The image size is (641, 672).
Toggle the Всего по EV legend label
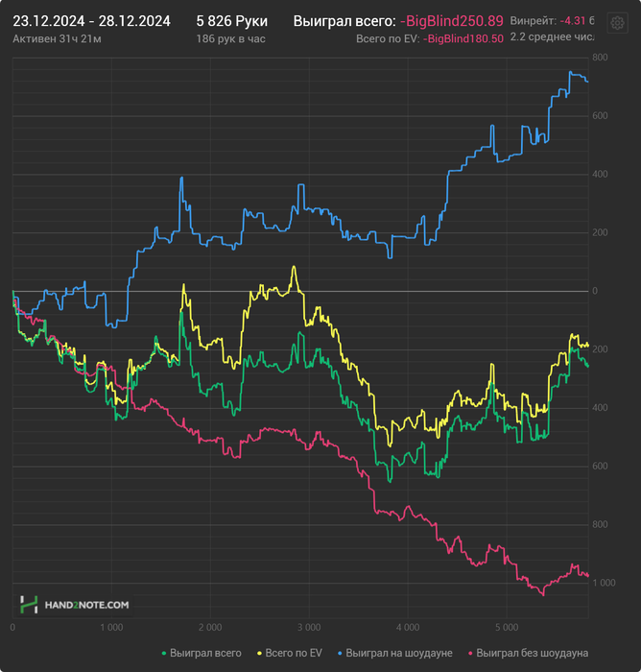coord(294,653)
